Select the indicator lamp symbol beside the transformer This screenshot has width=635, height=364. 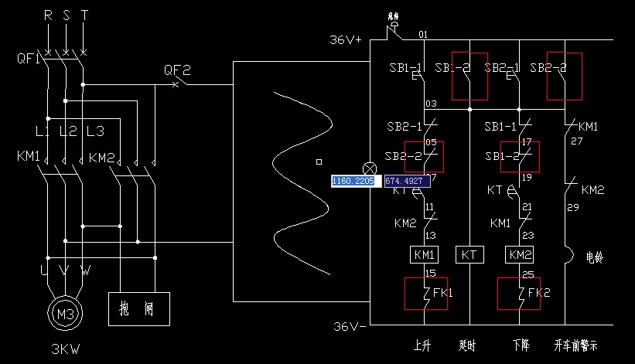pyautogui.click(x=370, y=168)
